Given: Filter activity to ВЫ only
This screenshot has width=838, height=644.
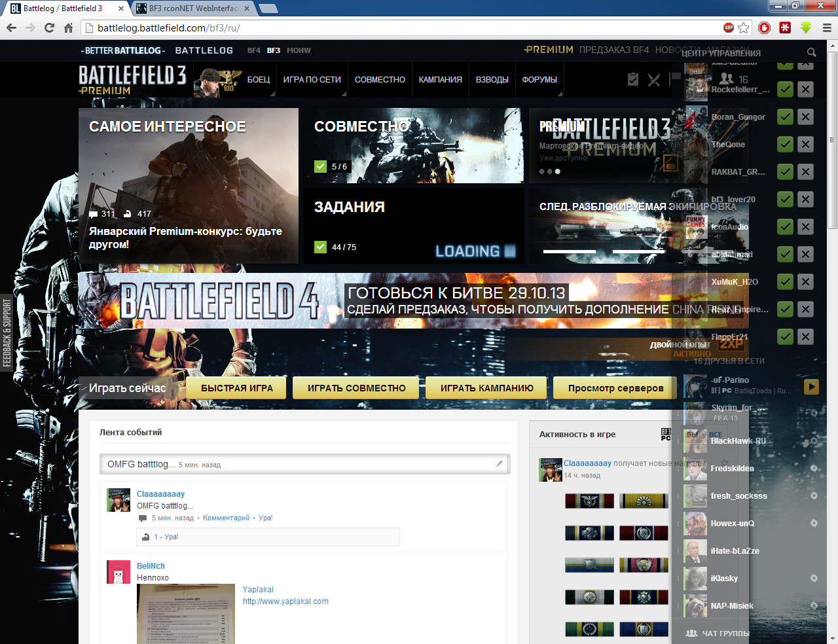Looking at the screenshot, I should [692, 435].
